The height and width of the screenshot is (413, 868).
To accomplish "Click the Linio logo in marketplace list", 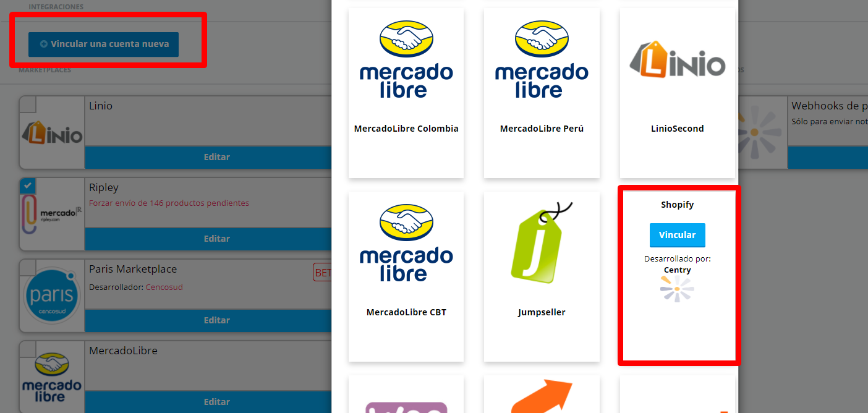I will (x=52, y=132).
